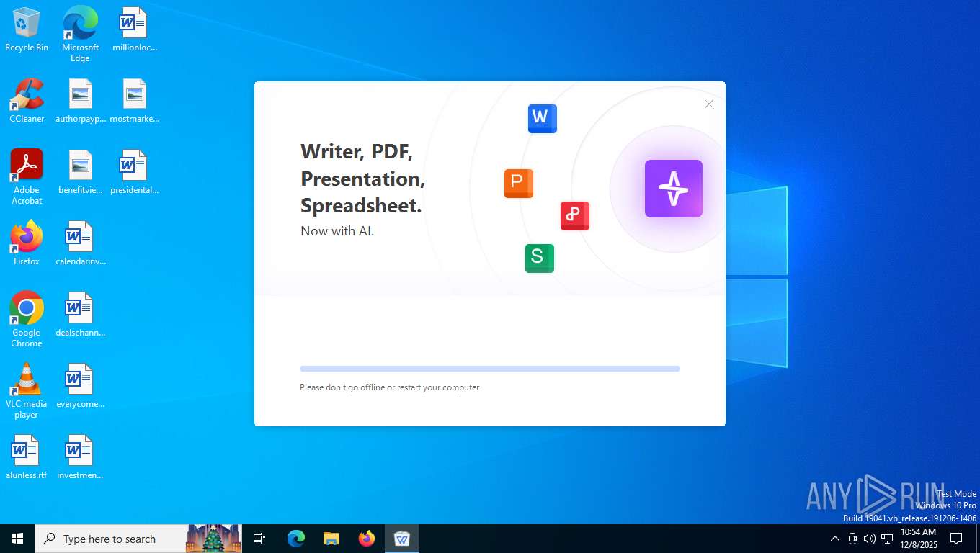The image size is (980, 553).
Task: Click the red PDF icon in installer
Action: (575, 216)
